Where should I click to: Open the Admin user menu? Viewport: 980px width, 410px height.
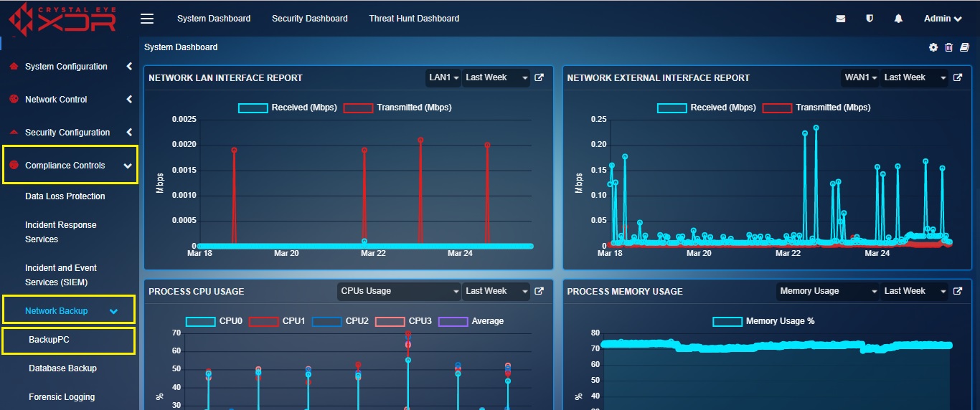[943, 19]
